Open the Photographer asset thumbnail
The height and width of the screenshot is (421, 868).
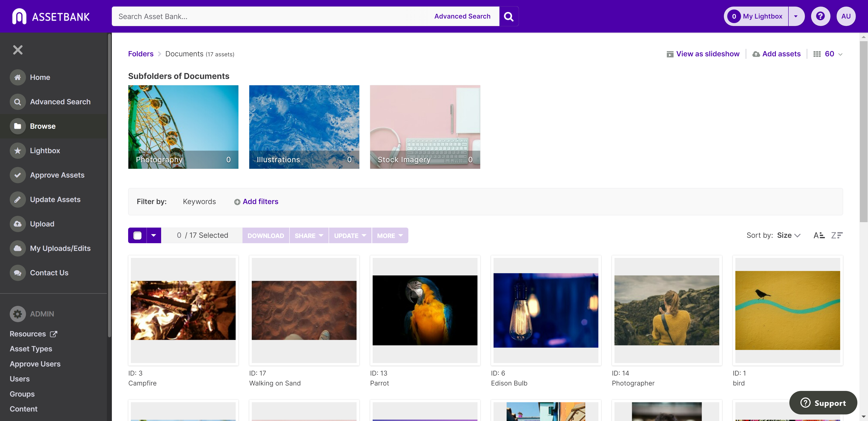point(667,310)
